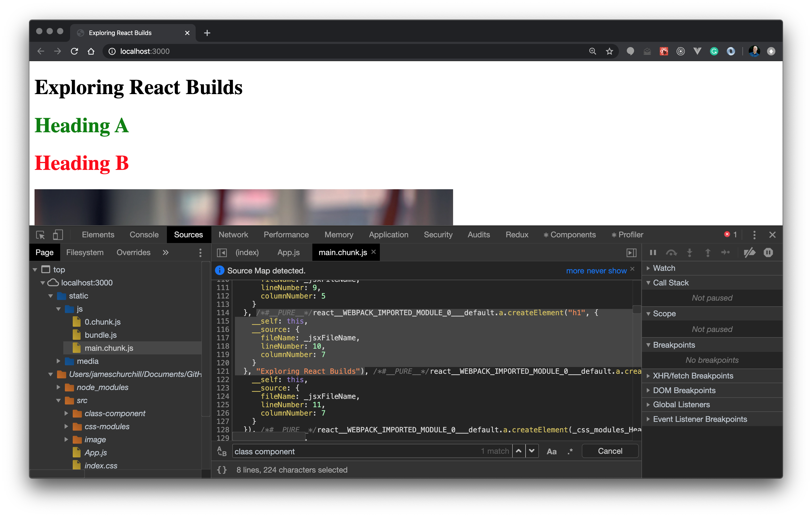Click the pretty print braces icon

coord(222,470)
